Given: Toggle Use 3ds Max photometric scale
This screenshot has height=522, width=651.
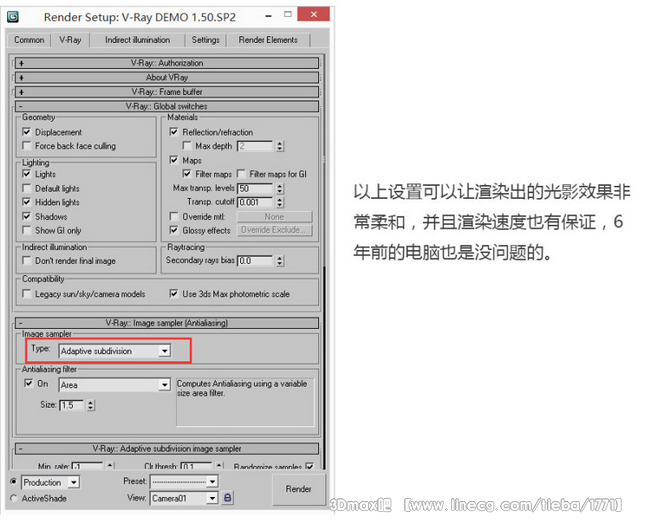Looking at the screenshot, I should point(174,294).
